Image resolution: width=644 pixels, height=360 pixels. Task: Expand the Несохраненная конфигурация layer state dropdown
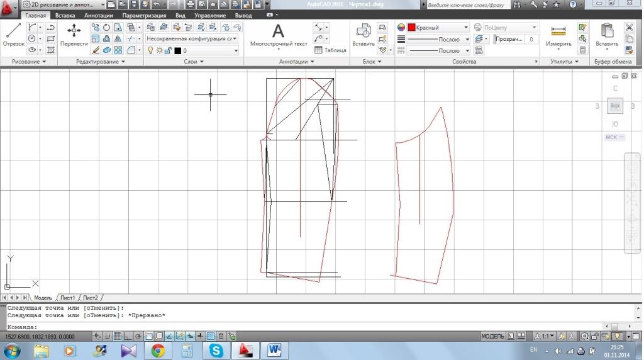point(235,38)
